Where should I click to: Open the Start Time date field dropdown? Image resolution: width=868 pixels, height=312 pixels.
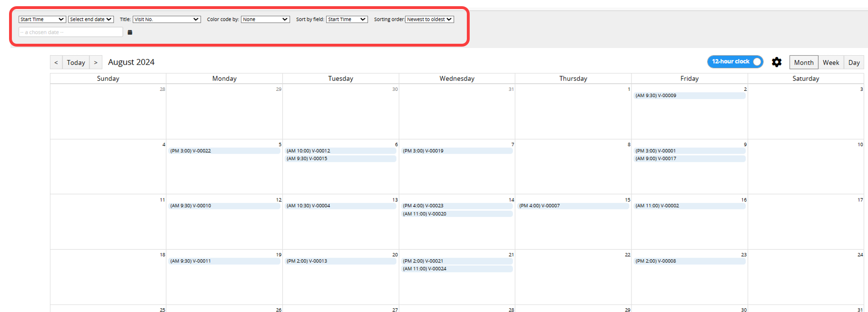point(42,19)
